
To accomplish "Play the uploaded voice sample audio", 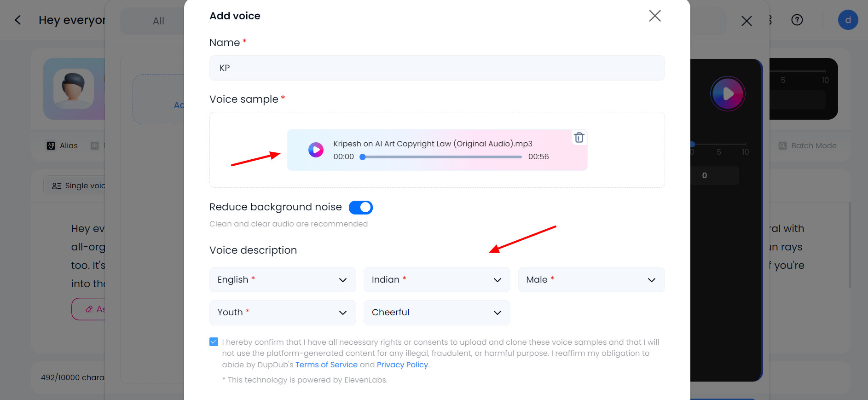I will tap(316, 150).
